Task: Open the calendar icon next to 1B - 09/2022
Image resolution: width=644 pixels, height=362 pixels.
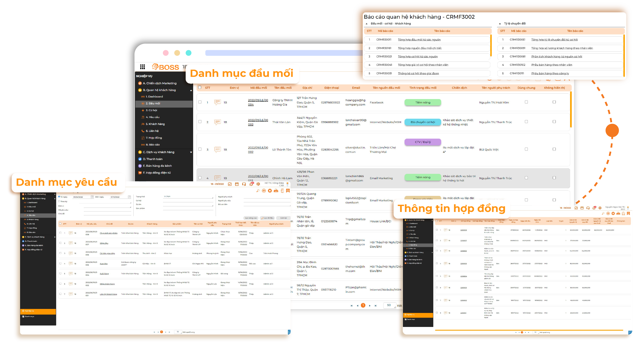Action: tap(237, 184)
